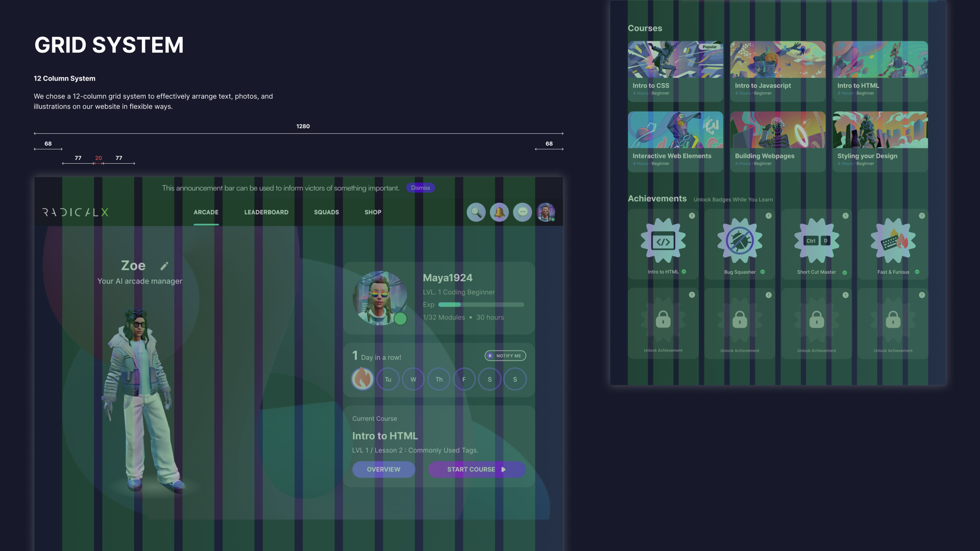Click the Zoe avatar character

click(x=143, y=400)
